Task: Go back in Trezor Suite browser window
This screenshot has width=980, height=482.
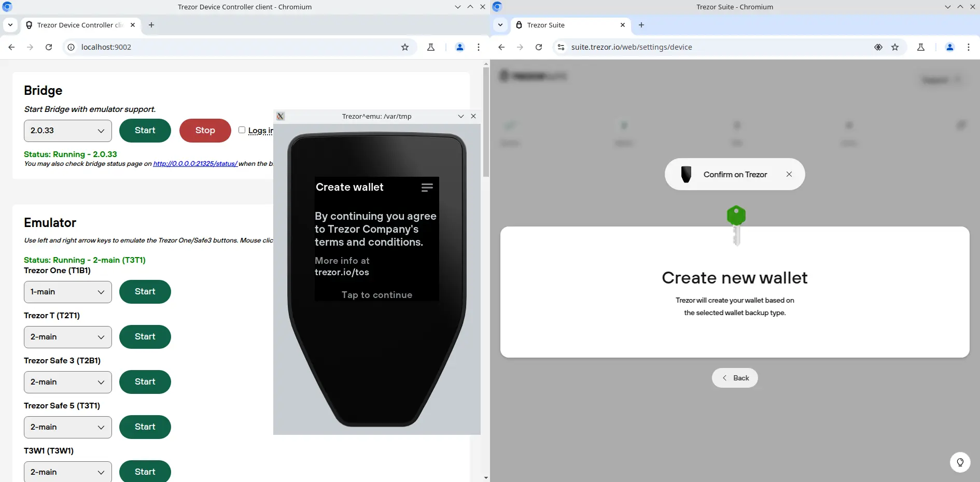Action: point(501,47)
